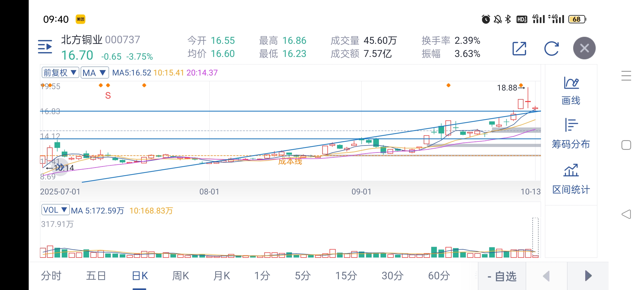Tap the Android back navigation triangle

pos(626,214)
